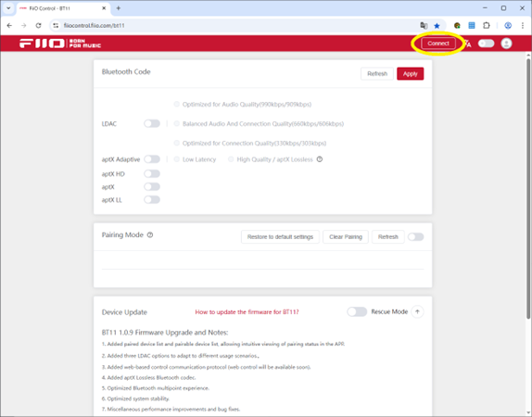
Task: Reload the page with refresh icon
Action: 38,25
